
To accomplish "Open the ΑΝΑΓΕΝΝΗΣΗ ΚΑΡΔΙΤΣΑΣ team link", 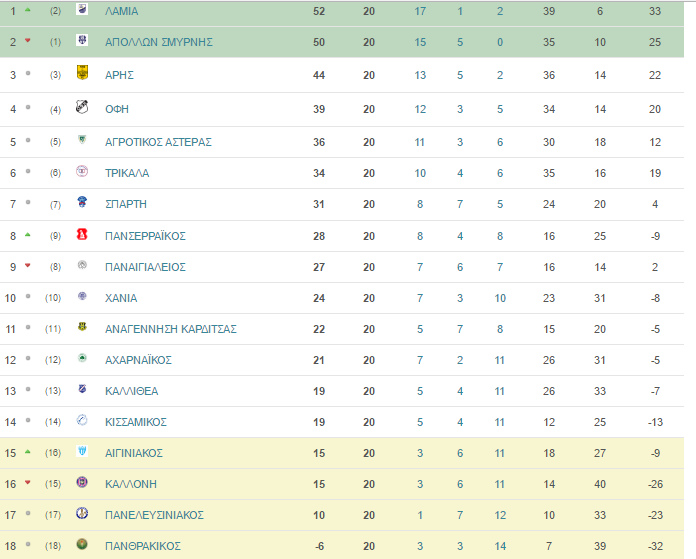I will (171, 329).
